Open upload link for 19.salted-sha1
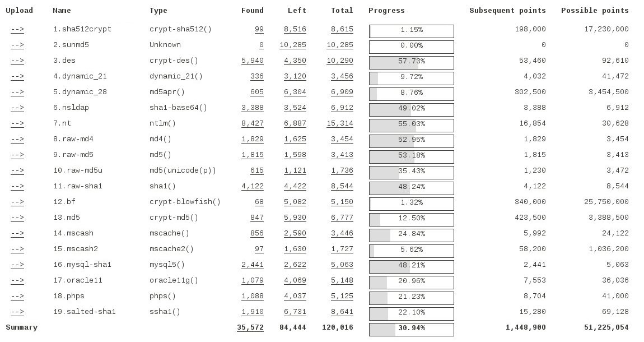 [17, 312]
